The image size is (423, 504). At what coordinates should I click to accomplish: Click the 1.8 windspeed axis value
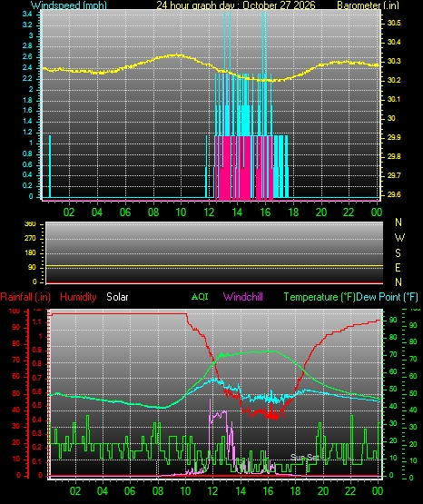coord(27,100)
